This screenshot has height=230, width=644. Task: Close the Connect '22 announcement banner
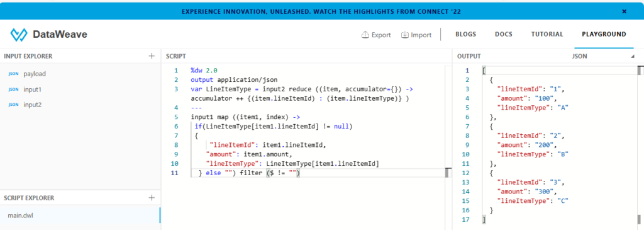point(625,11)
